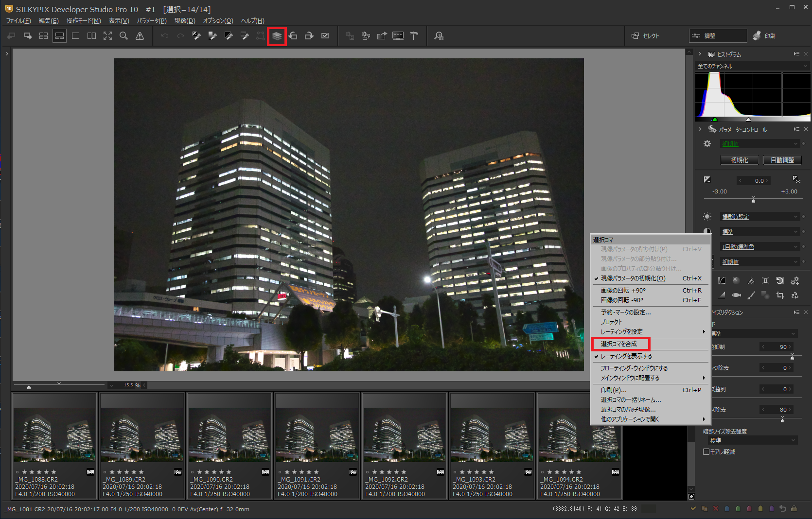Open the 標準 tone dropdown

tap(759, 232)
